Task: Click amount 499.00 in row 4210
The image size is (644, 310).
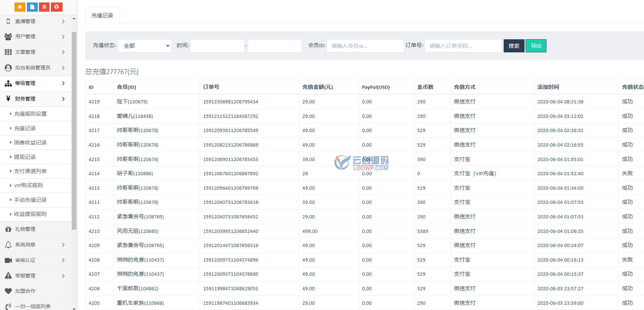Action: 310,231
